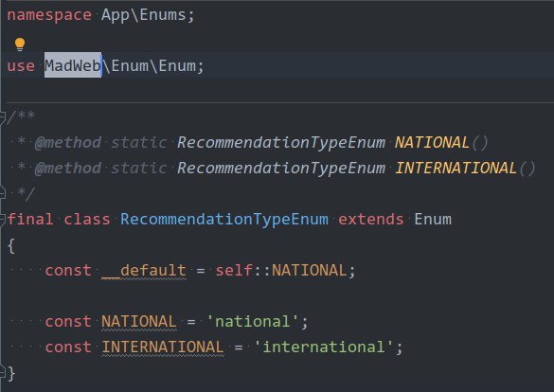Click the selected MadWeb namespace text

pyautogui.click(x=73, y=65)
